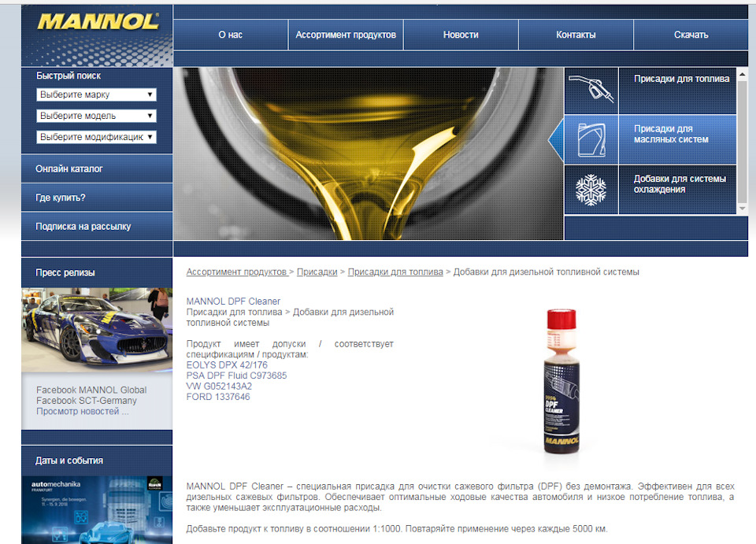Viewport: 756px width, 544px height.
Task: Click the 'EOLYS DPX 42/176' specification
Action: 227,365
